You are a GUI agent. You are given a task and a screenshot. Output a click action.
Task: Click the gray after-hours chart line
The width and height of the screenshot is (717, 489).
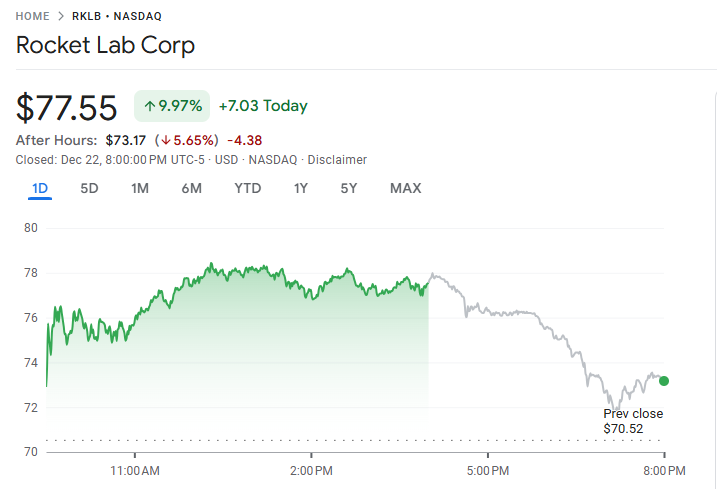(520, 313)
